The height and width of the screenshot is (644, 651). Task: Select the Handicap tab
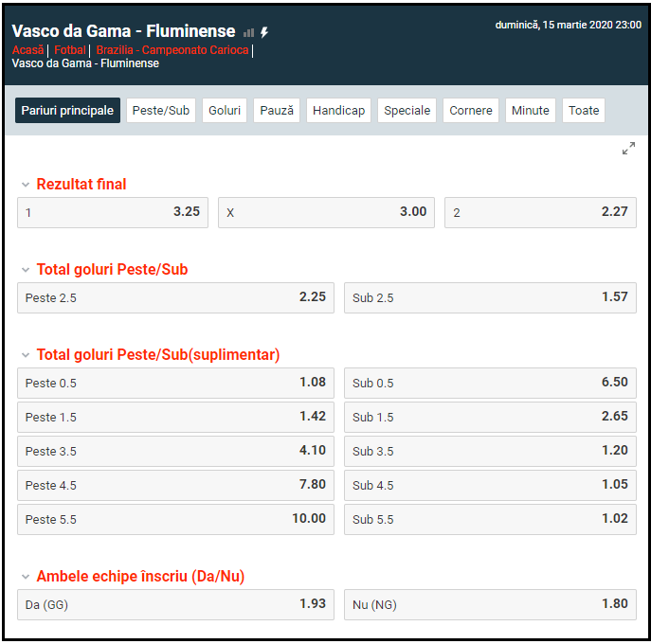click(x=338, y=111)
